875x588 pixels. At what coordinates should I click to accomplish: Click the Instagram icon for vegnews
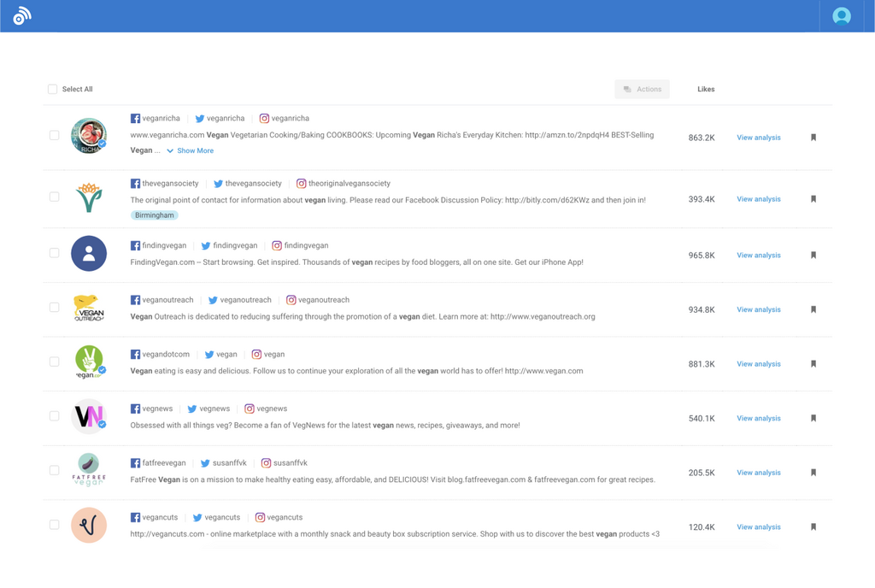[250, 409]
